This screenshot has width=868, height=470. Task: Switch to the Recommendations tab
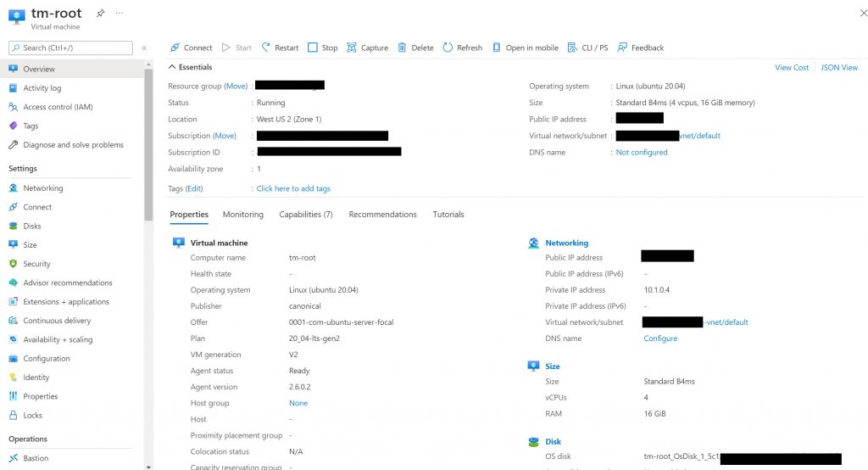pyautogui.click(x=382, y=215)
